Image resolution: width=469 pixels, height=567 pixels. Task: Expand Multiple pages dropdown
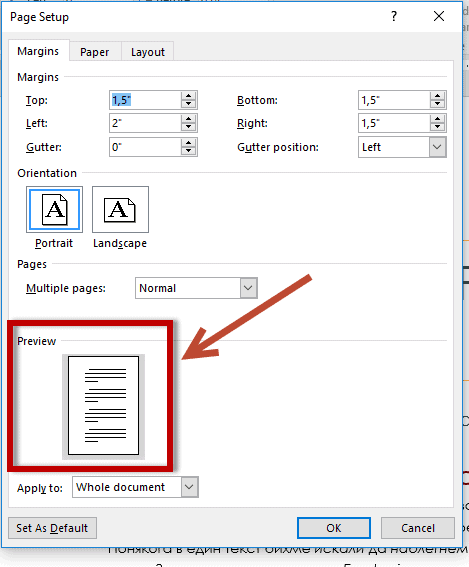(x=248, y=288)
